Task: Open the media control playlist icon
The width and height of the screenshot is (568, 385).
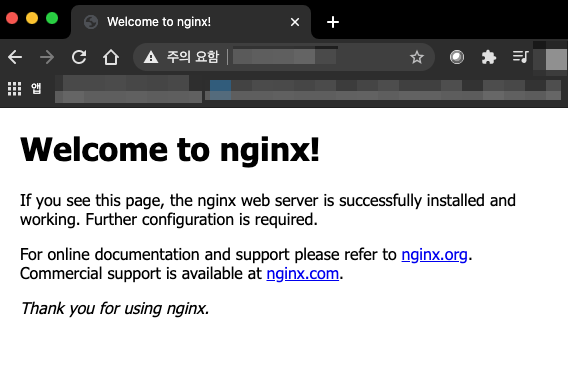Action: 521,57
